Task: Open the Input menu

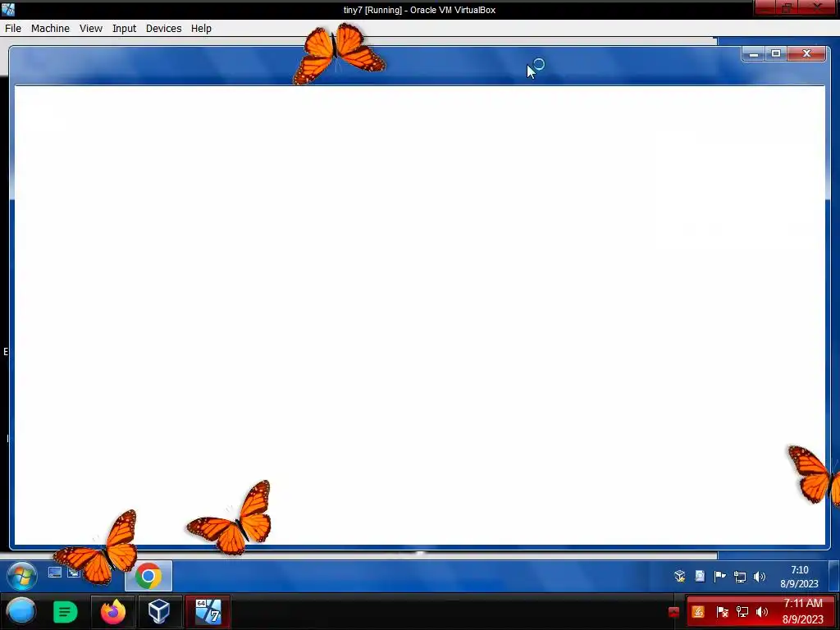Action: (124, 29)
